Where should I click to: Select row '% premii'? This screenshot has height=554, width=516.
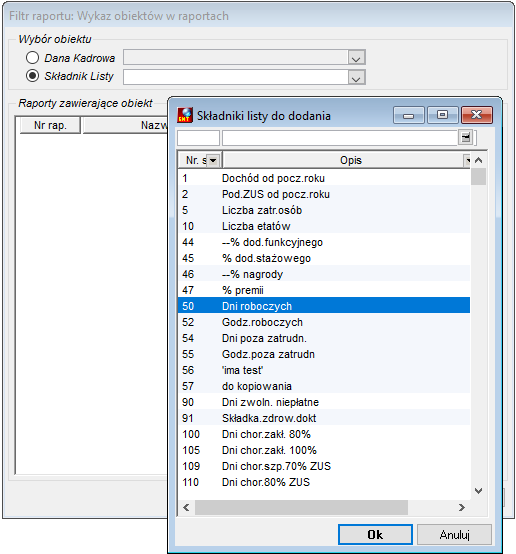(x=324, y=290)
